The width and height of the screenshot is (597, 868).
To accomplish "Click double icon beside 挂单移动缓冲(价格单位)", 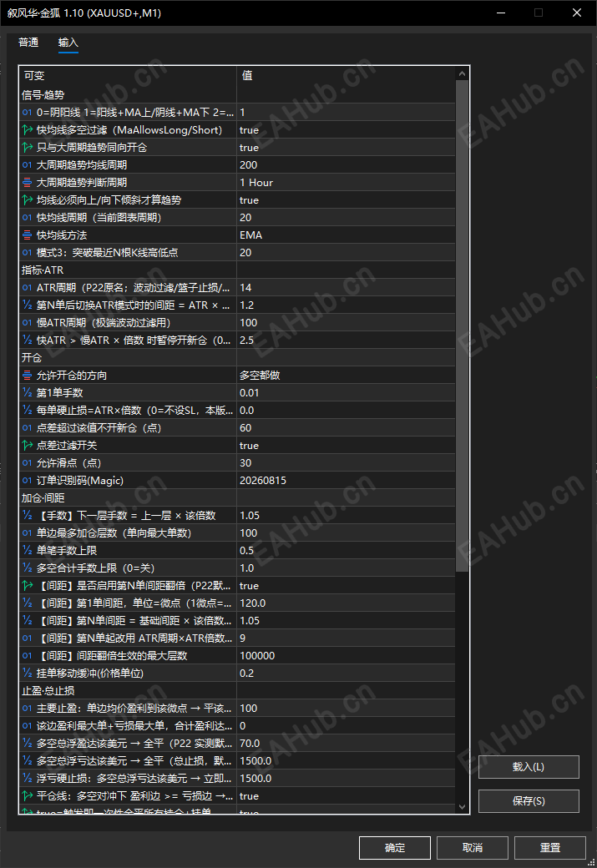I will [x=27, y=674].
